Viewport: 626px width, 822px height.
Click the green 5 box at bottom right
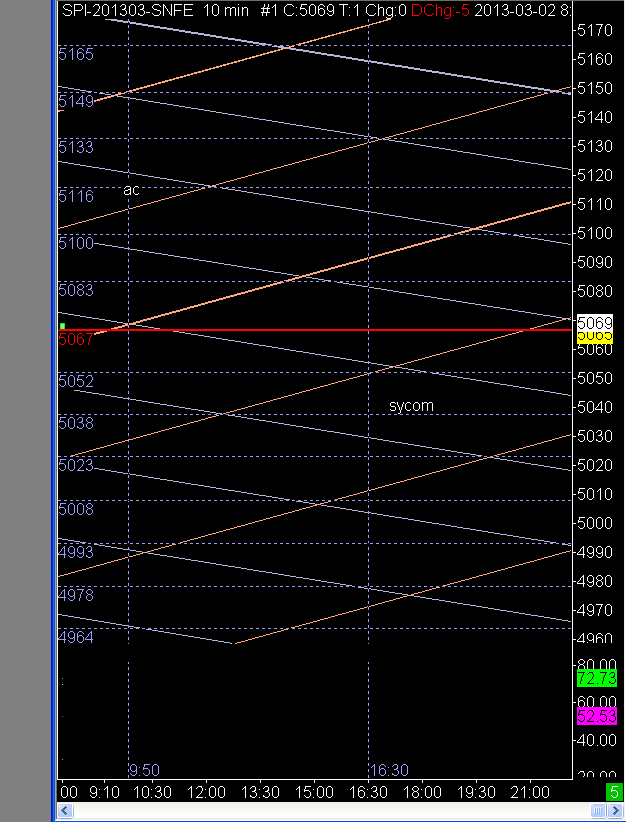click(x=614, y=791)
